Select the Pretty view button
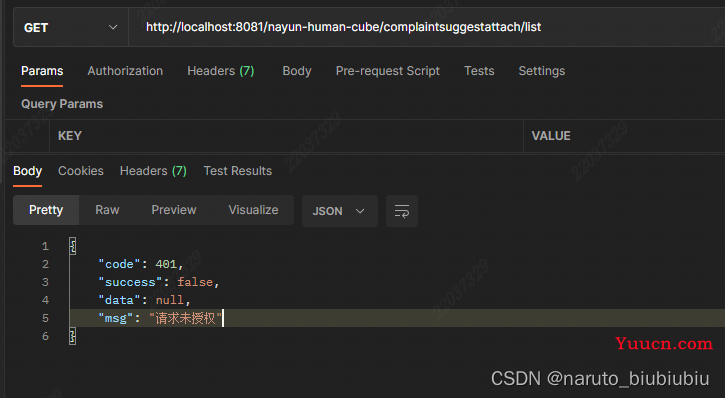 pos(46,210)
